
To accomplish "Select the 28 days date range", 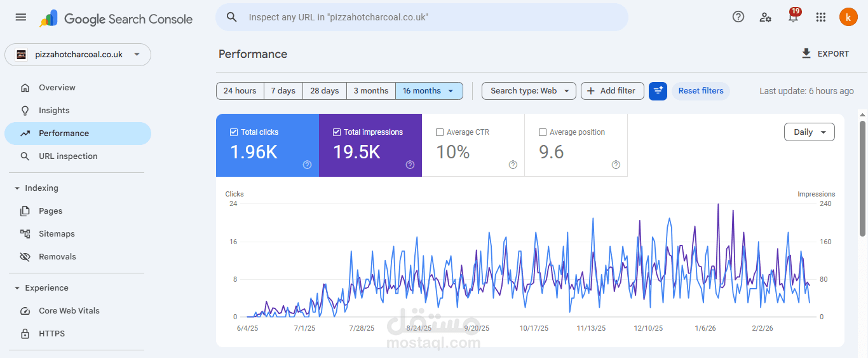I will tap(324, 91).
